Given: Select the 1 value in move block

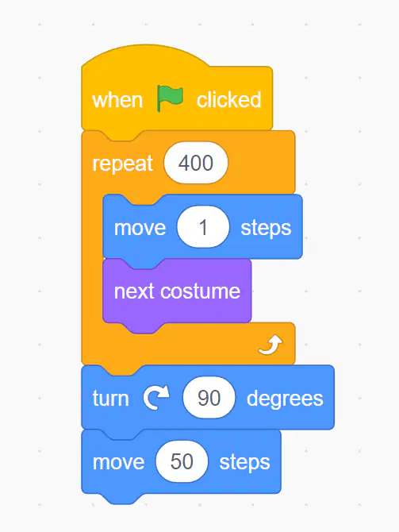Looking at the screenshot, I should 203,227.
